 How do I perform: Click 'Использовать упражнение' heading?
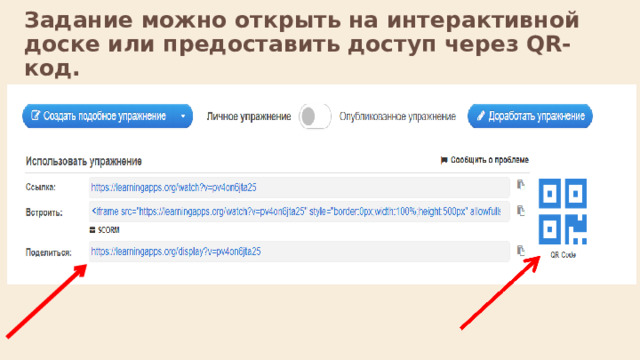tap(84, 161)
